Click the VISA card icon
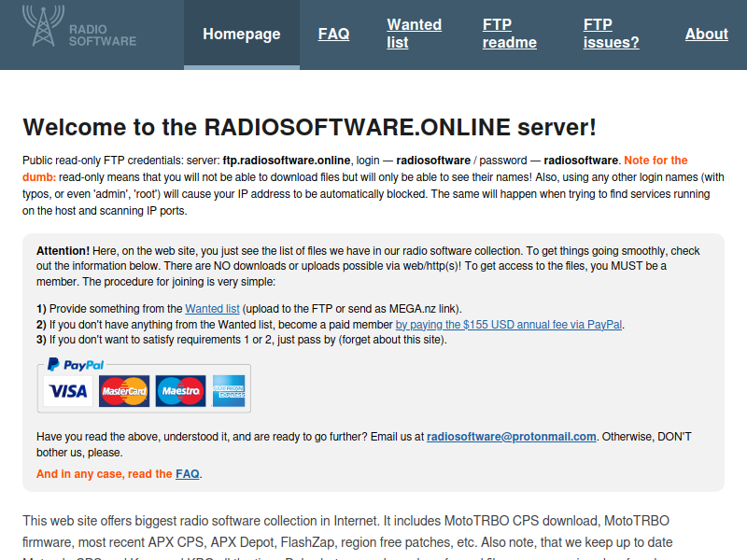 [68, 391]
